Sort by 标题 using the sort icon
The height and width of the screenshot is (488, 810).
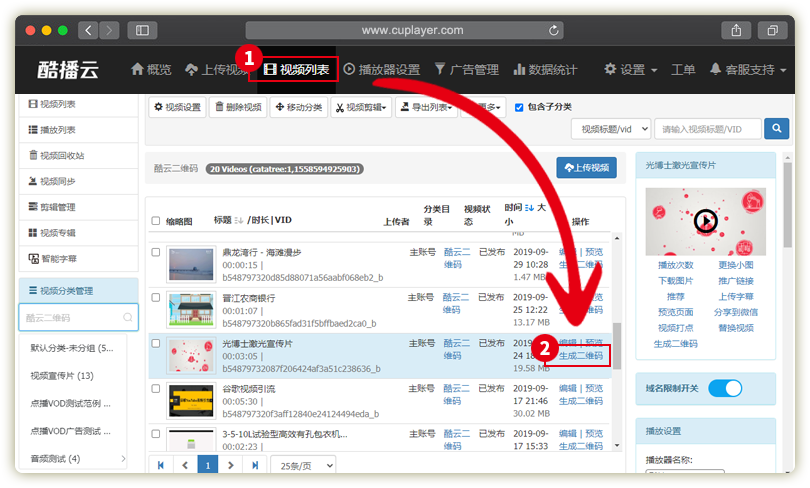(x=238, y=221)
